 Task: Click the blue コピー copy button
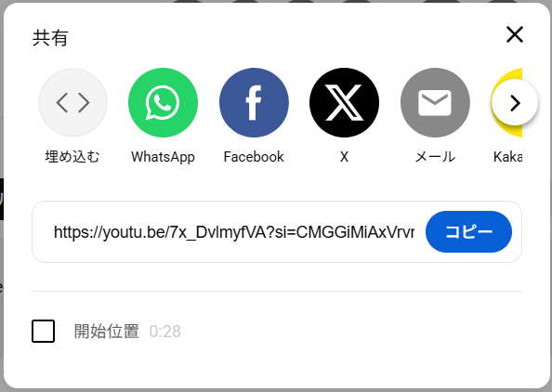pyautogui.click(x=468, y=231)
